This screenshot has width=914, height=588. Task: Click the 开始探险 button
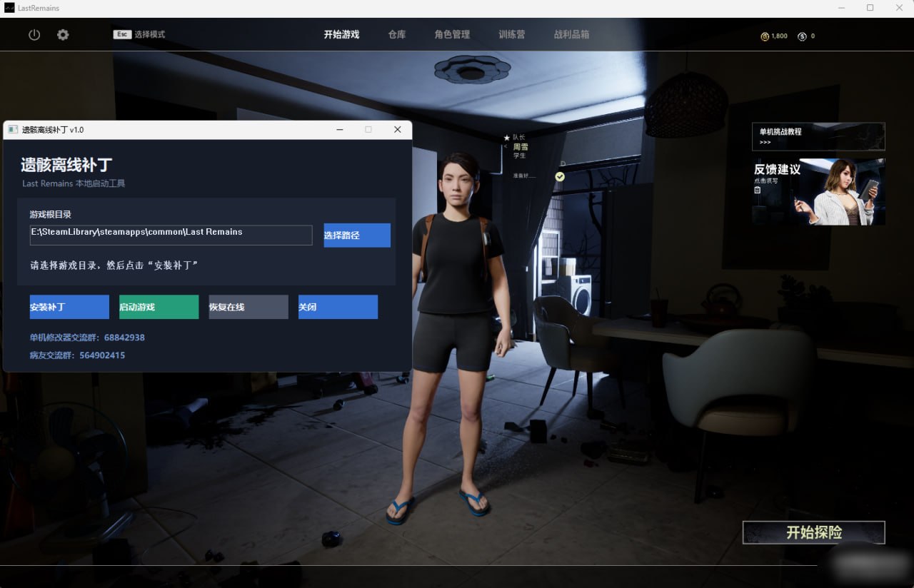tap(814, 532)
